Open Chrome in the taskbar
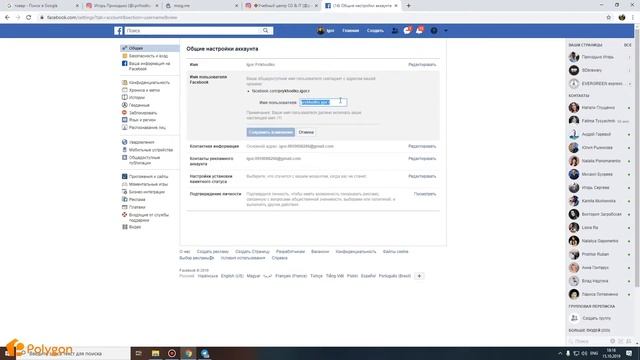 (189, 353)
